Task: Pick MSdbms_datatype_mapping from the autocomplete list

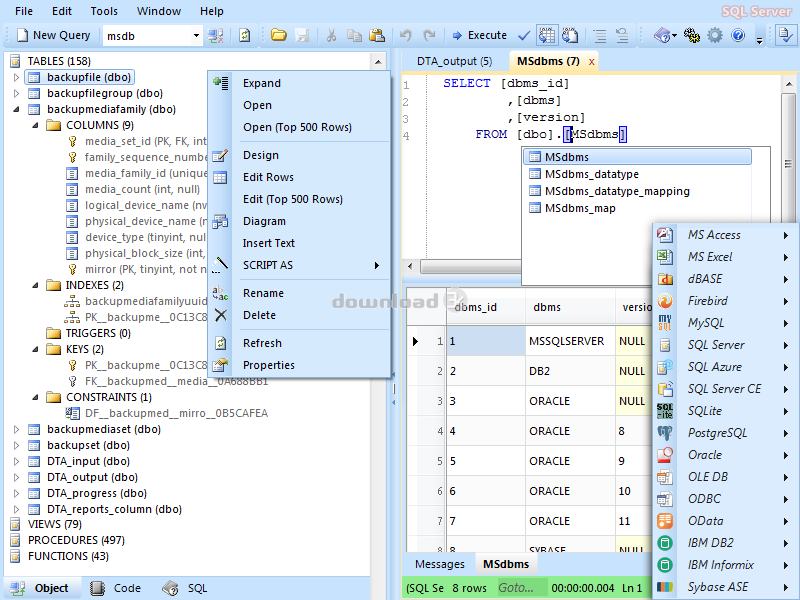Action: pyautogui.click(x=637, y=191)
